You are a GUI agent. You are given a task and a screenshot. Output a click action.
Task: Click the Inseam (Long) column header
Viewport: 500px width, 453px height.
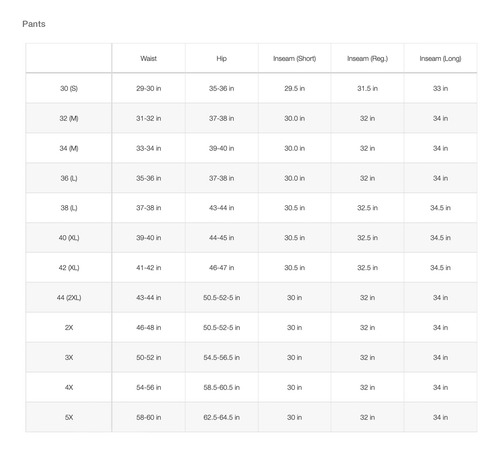point(440,59)
